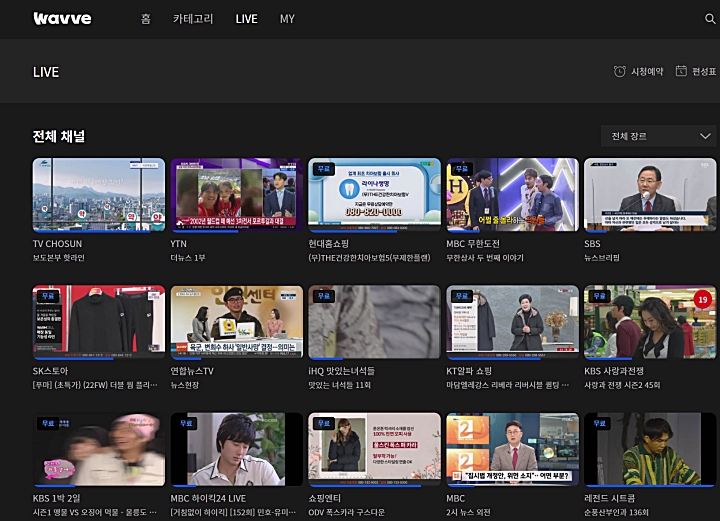Click 레전드 시트콤 channel title
The width and height of the screenshot is (720, 521).
pos(609,498)
